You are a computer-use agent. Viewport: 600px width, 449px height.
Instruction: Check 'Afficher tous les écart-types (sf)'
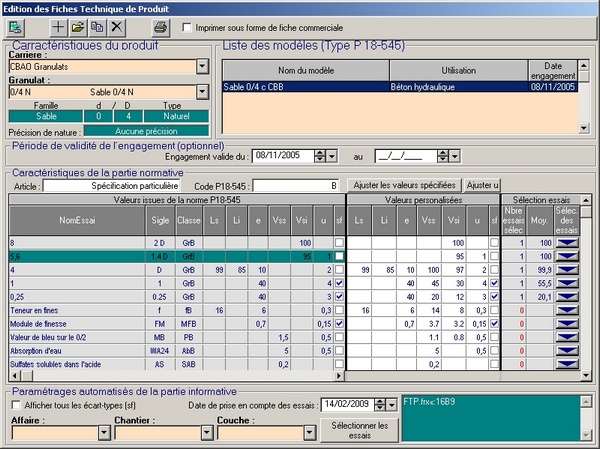(x=15, y=405)
